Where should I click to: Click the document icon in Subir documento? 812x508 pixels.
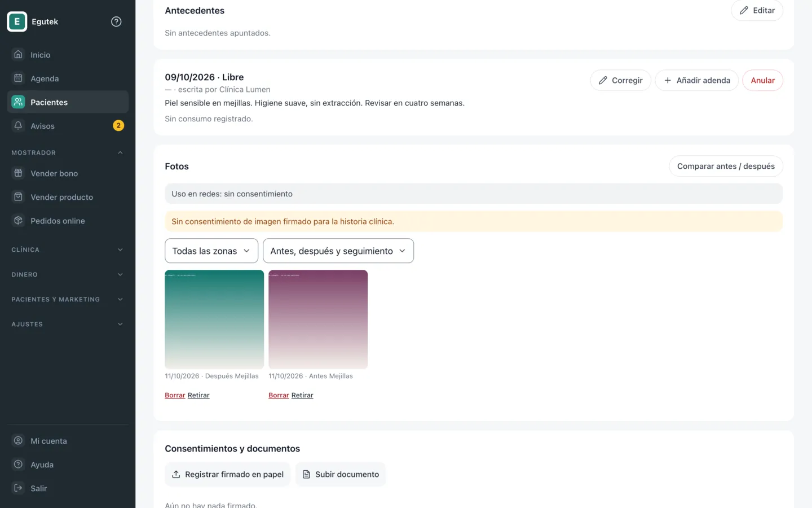tap(306, 474)
